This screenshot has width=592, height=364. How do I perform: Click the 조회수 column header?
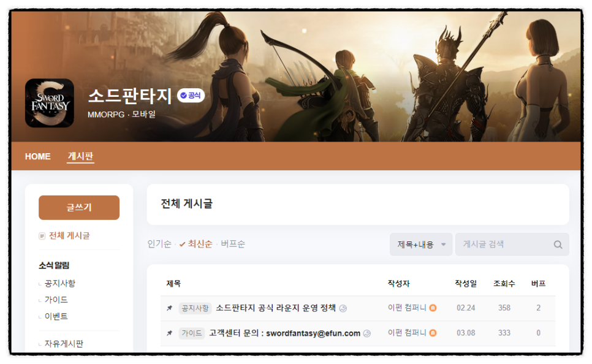[504, 284]
